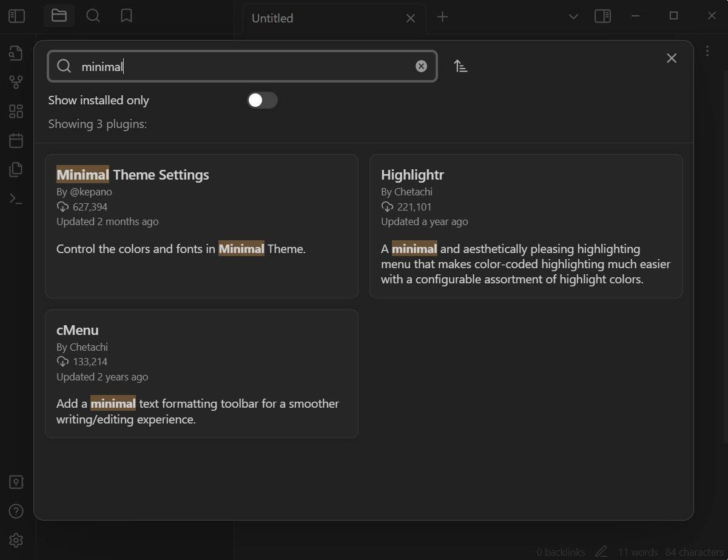Image resolution: width=728 pixels, height=560 pixels.
Task: Open the cMenu plugin card
Action: point(201,374)
